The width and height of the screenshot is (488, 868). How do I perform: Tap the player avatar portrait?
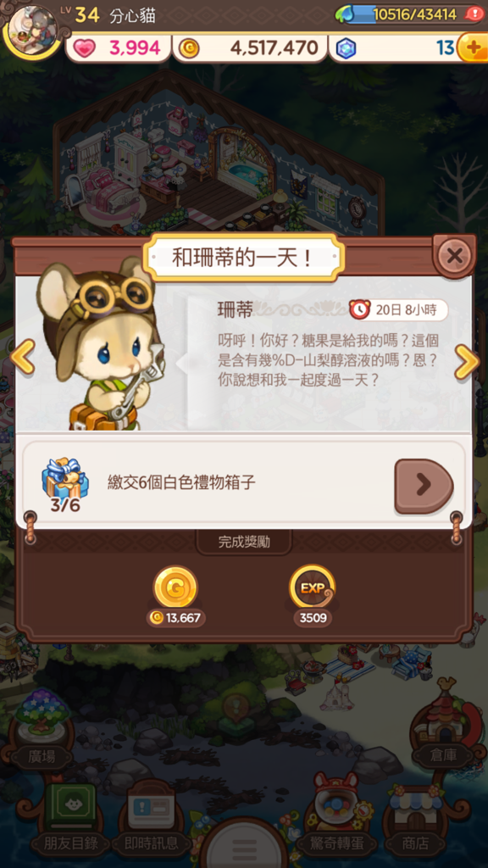coord(32,30)
